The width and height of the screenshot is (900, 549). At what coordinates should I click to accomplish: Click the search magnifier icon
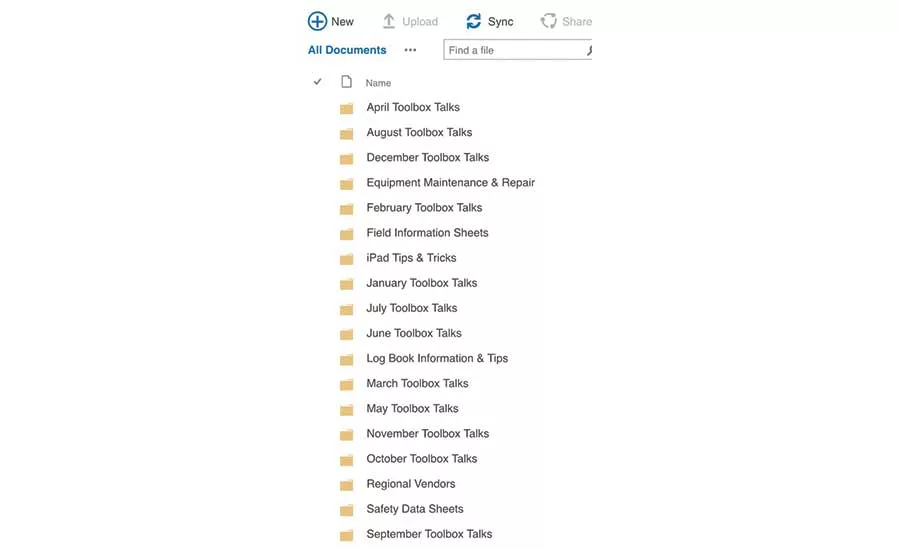(588, 51)
